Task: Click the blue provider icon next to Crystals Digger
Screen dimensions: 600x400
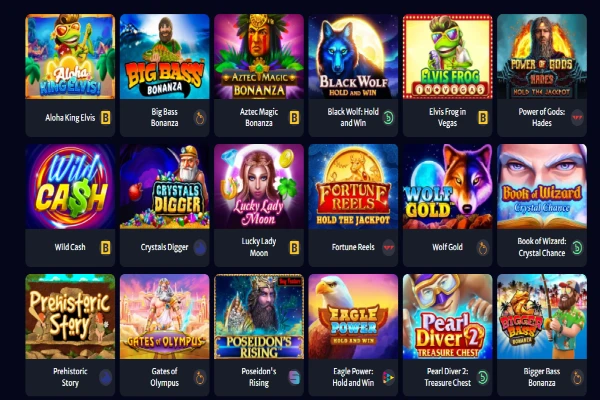Action: pos(199,247)
